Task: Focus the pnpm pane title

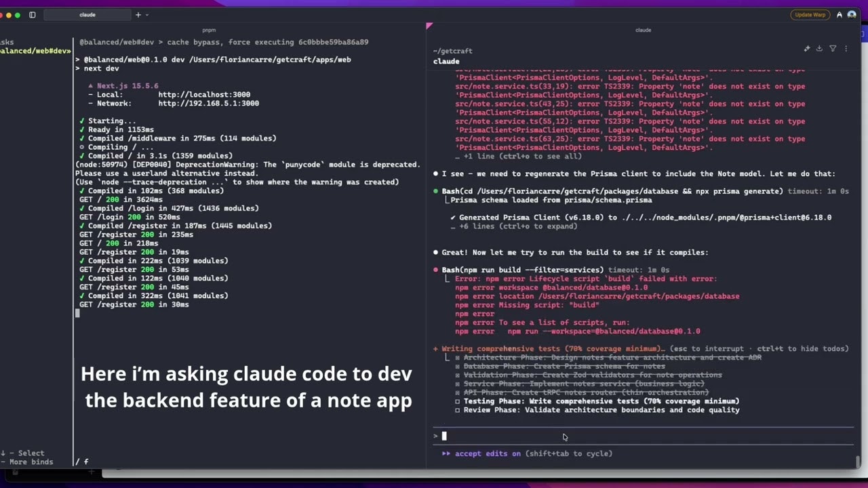Action: coord(209,30)
